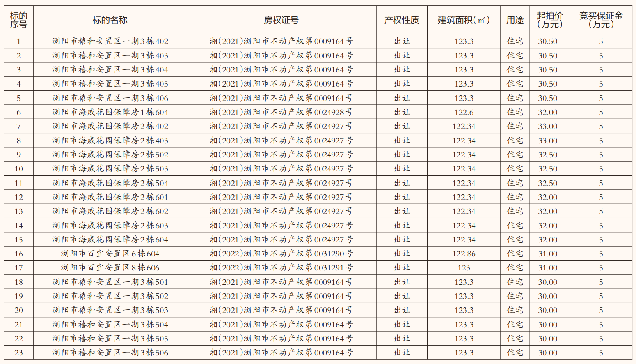Select 浏阳市海威花园保障房2栋504 cell
The height and width of the screenshot is (364, 636).
(x=110, y=183)
